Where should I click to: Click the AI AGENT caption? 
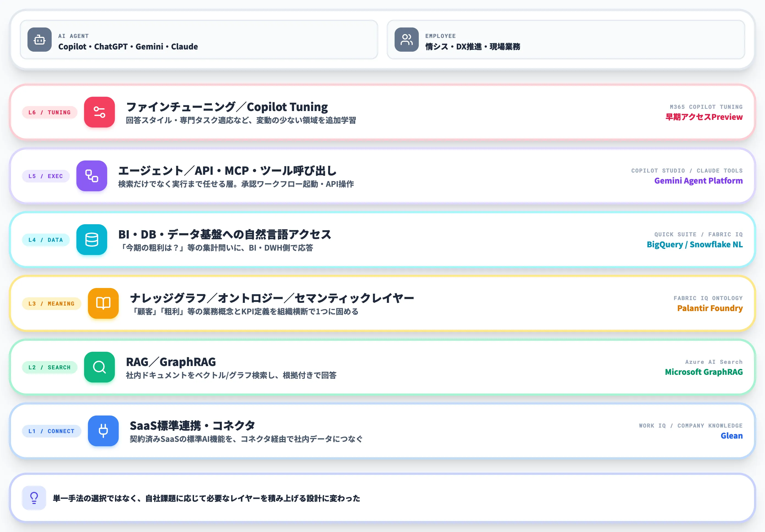[x=73, y=36]
